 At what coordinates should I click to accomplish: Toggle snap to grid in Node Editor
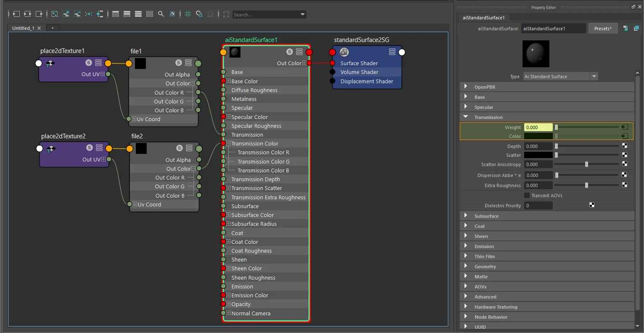click(199, 14)
